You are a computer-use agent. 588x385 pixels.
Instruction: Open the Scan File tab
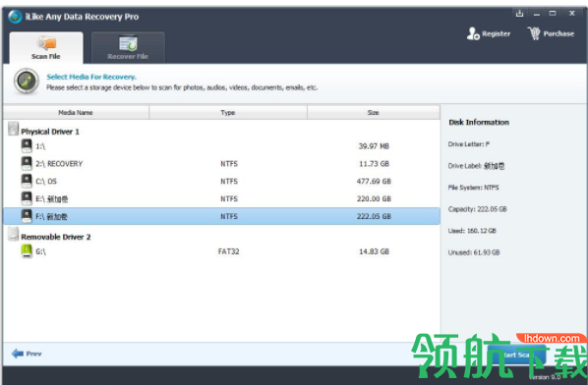(x=46, y=47)
